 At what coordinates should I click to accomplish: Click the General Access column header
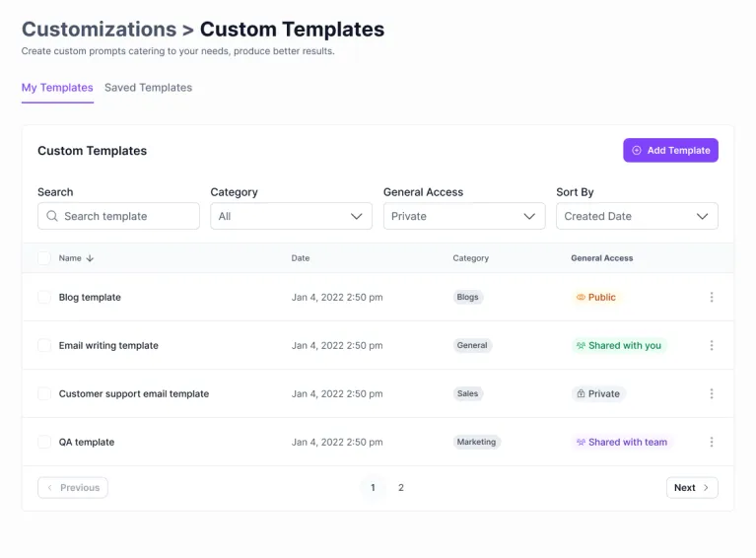coord(601,258)
